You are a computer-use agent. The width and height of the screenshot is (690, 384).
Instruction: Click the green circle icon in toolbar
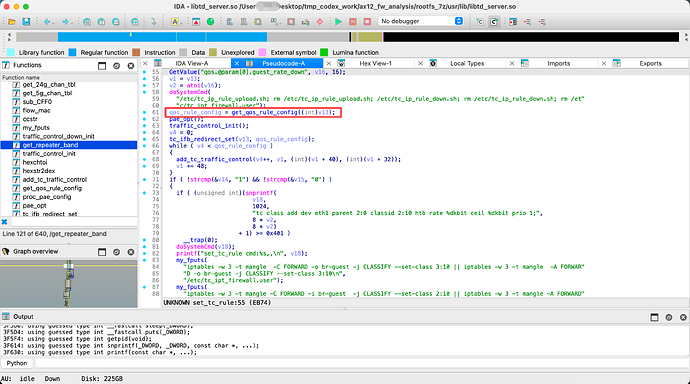click(x=210, y=22)
